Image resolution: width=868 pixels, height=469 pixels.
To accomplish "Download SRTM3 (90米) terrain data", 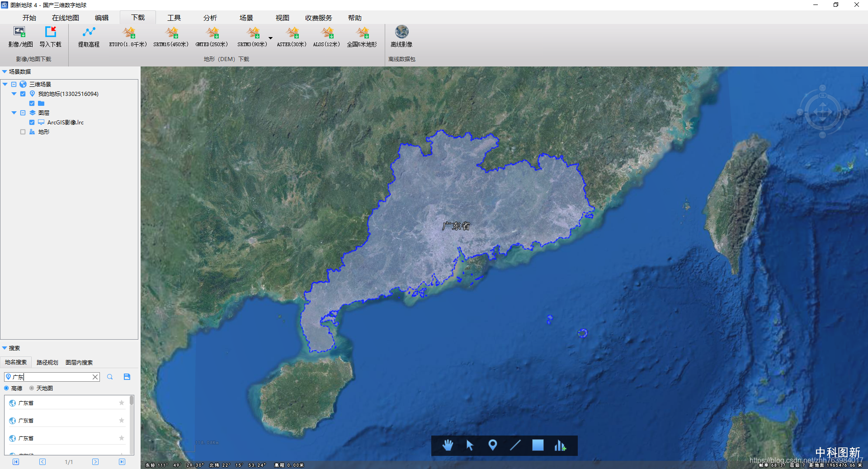I will [x=252, y=37].
